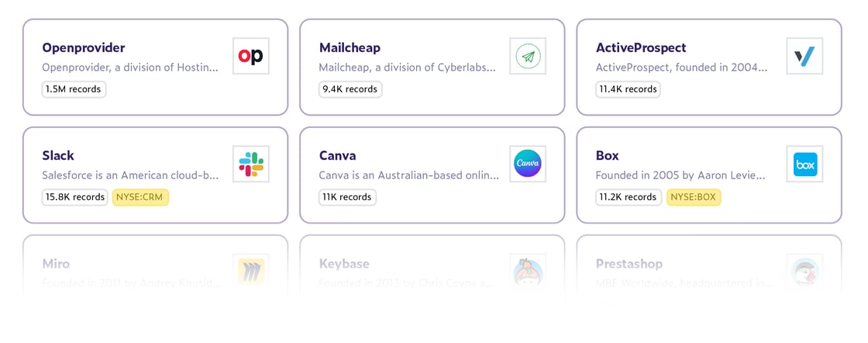The height and width of the screenshot is (343, 868).
Task: Open the Openprovider company title
Action: click(x=83, y=47)
